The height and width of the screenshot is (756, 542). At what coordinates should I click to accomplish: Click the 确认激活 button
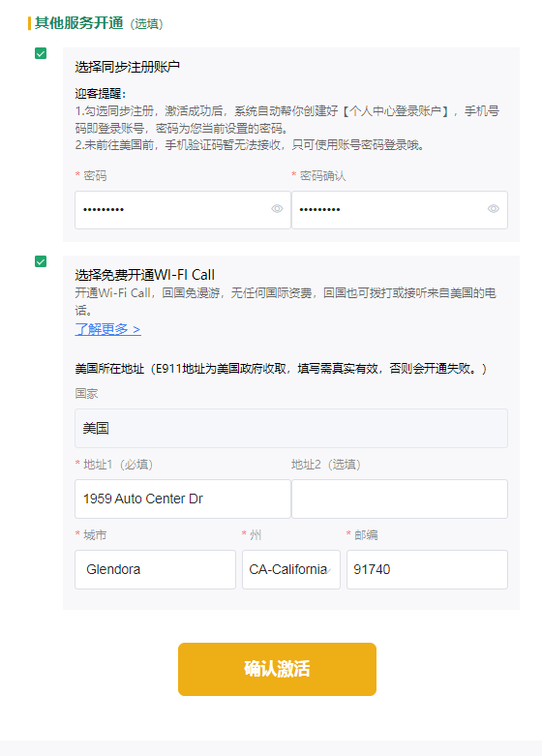pos(277,669)
